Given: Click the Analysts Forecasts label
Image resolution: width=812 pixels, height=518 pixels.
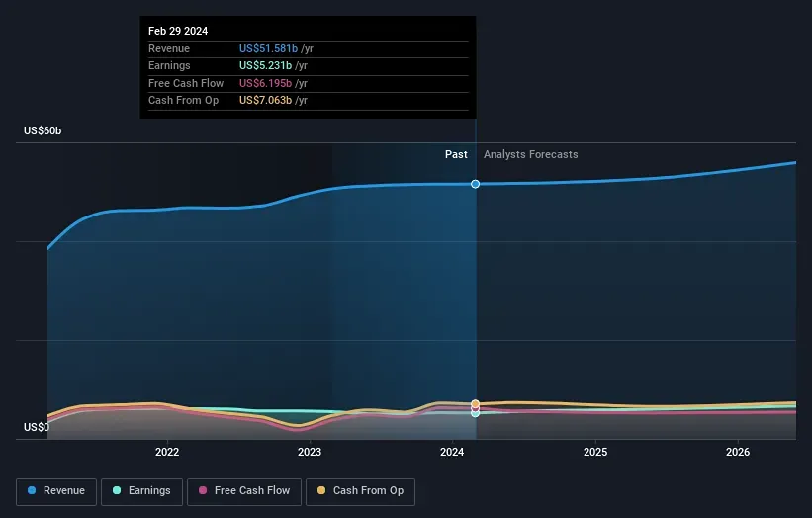Looking at the screenshot, I should tap(531, 154).
